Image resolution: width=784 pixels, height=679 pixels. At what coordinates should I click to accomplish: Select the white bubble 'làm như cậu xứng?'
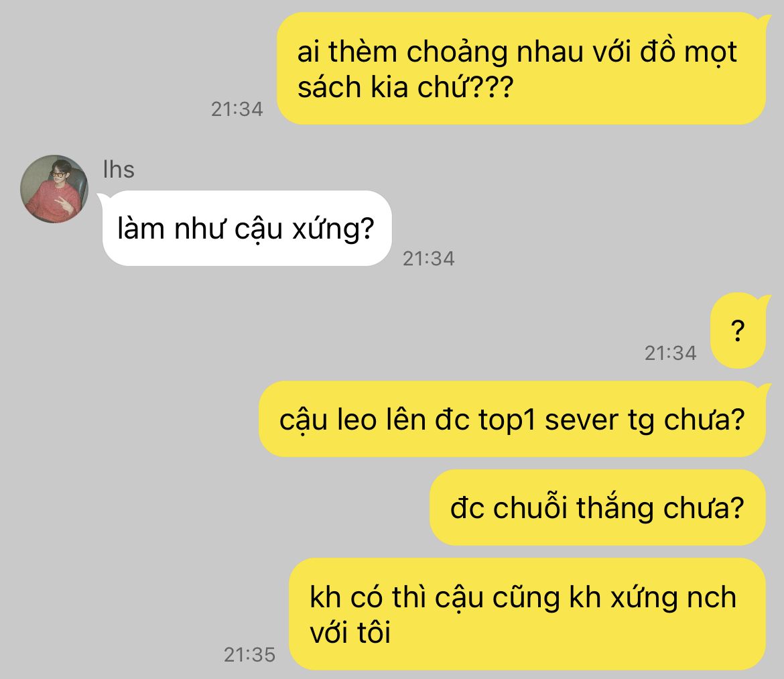point(247,228)
